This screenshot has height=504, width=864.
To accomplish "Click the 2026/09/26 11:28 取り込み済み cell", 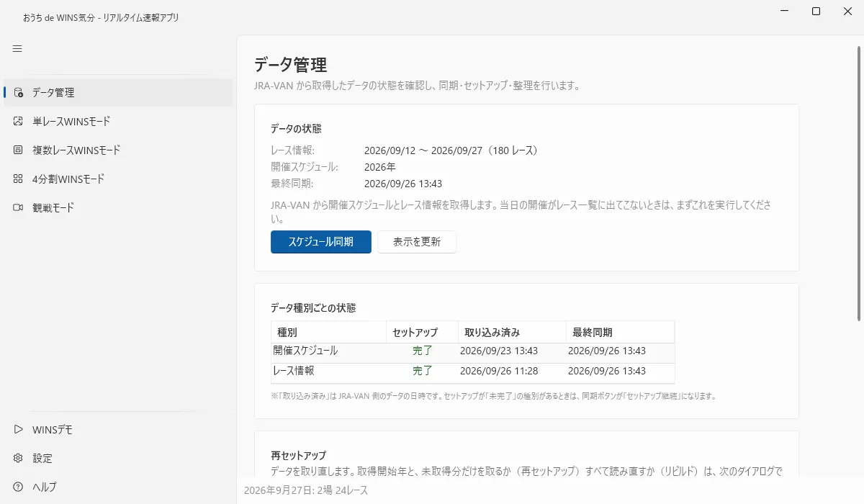I will pos(499,372).
